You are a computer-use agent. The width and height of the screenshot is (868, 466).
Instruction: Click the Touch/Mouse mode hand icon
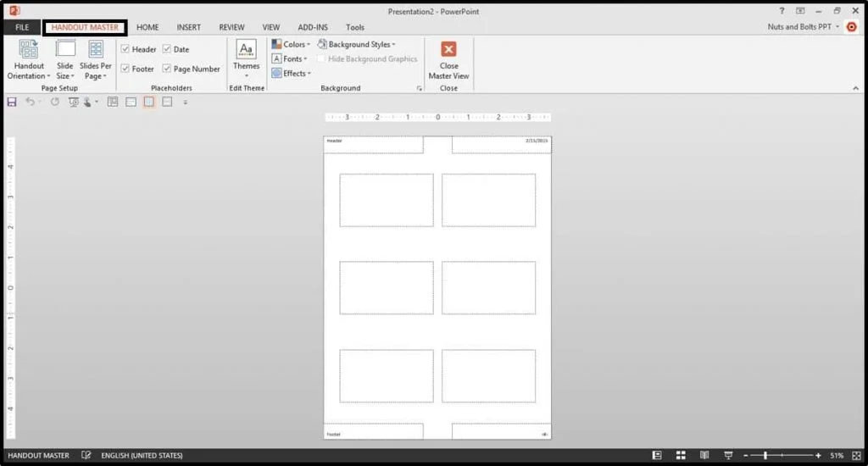click(x=87, y=102)
